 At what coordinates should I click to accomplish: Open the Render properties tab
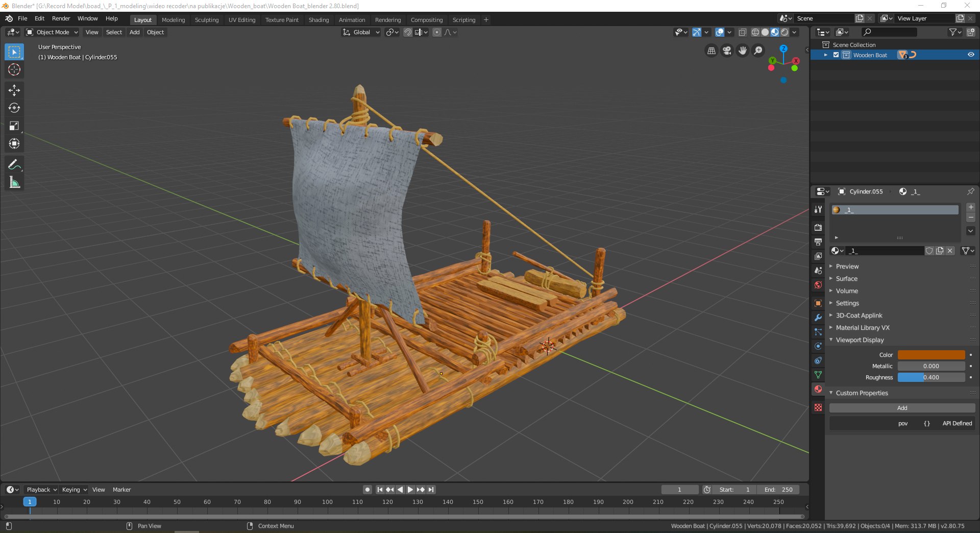click(818, 227)
